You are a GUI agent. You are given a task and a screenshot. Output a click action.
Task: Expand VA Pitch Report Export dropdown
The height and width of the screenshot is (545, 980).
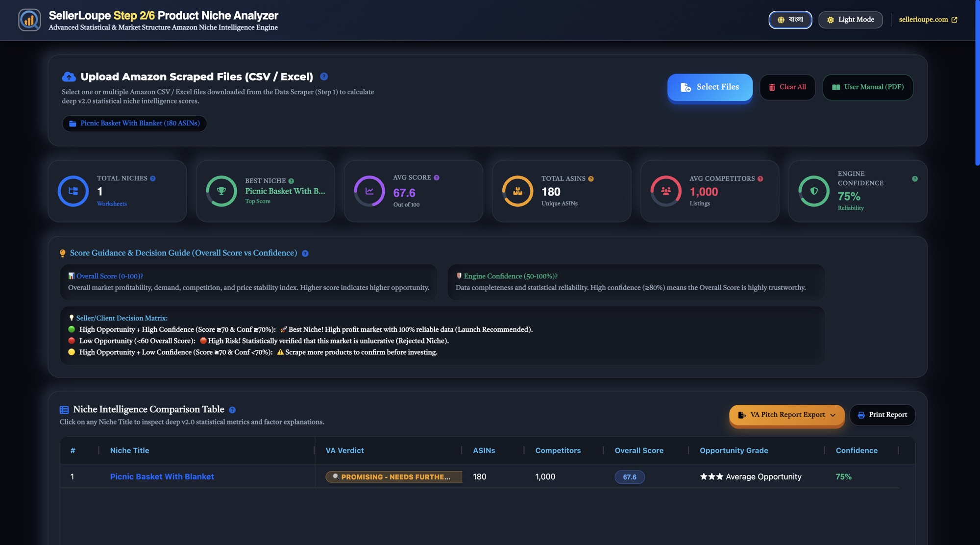click(x=787, y=415)
